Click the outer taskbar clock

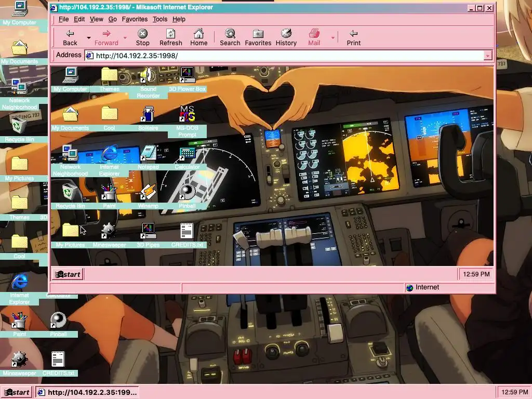[x=514, y=392]
